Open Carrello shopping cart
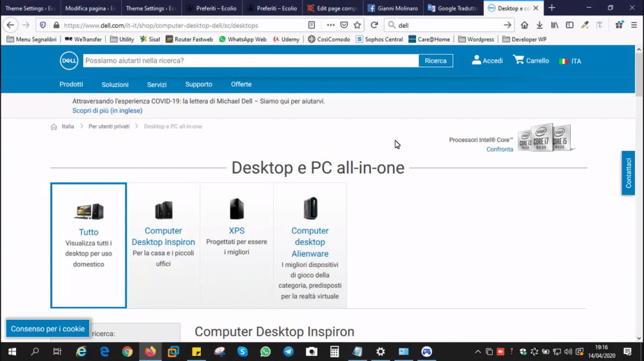 (x=531, y=61)
